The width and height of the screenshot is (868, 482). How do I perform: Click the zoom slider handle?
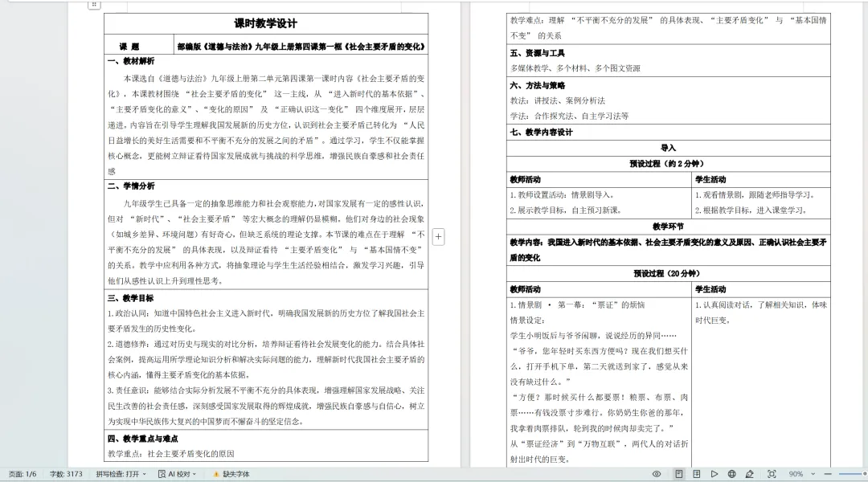point(864,474)
